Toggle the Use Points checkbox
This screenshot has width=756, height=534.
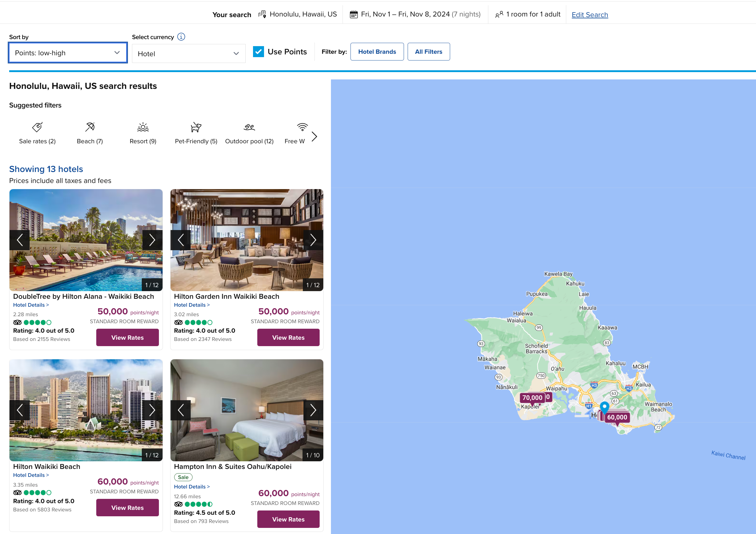click(x=259, y=51)
